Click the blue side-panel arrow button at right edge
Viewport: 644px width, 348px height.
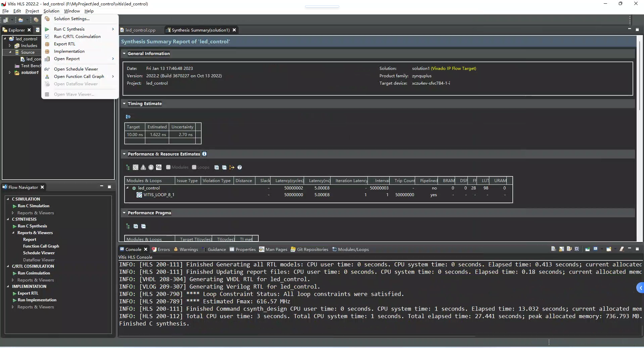(640, 288)
